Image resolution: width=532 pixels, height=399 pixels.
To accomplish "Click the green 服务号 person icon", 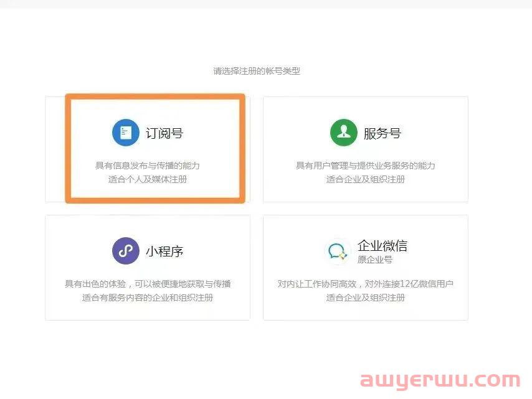I will [x=344, y=132].
